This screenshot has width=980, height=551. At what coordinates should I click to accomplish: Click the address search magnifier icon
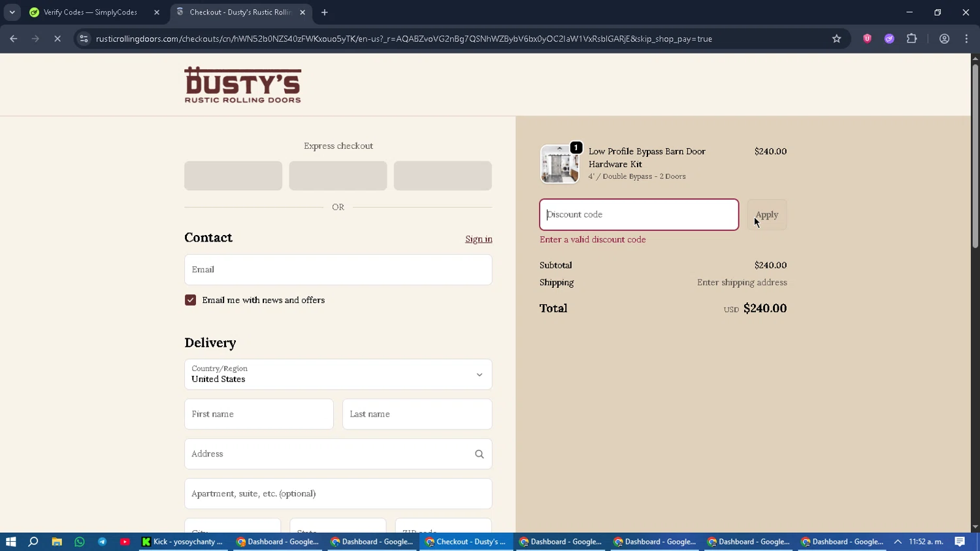pos(480,454)
